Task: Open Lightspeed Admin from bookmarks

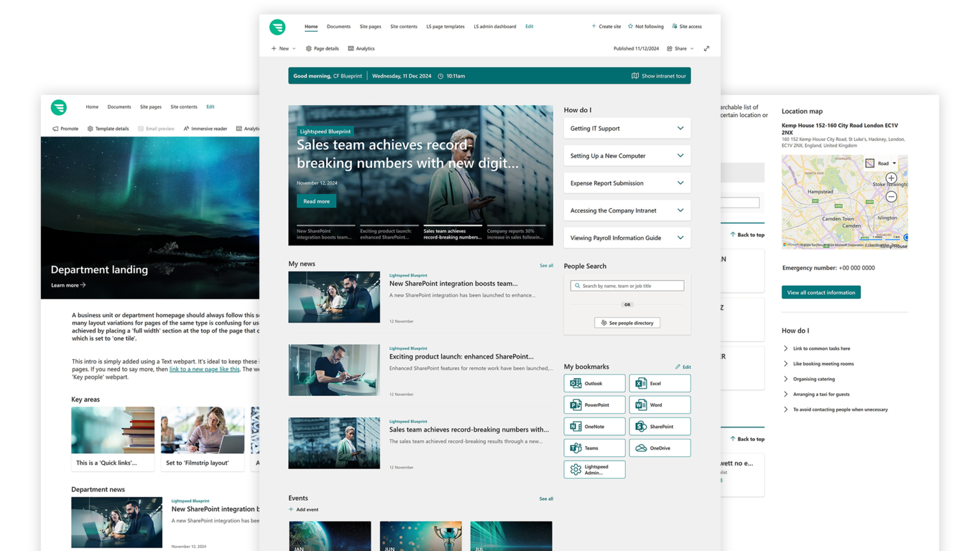Action: point(594,469)
